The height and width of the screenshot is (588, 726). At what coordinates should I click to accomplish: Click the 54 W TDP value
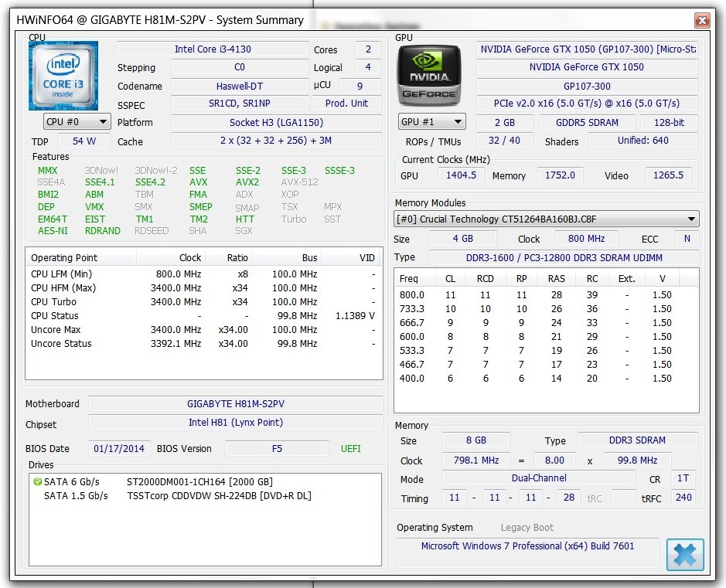pyautogui.click(x=84, y=141)
